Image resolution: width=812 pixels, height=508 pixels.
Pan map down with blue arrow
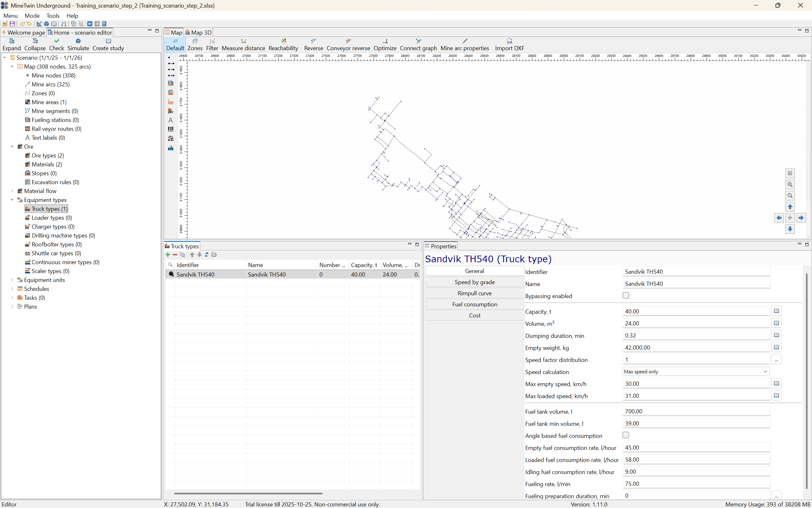tap(790, 229)
